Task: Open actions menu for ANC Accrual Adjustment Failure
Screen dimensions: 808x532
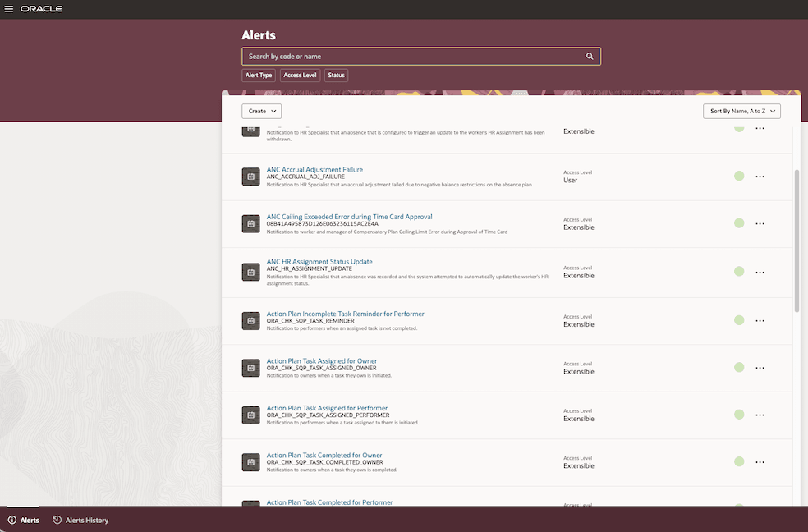Action: coord(760,177)
